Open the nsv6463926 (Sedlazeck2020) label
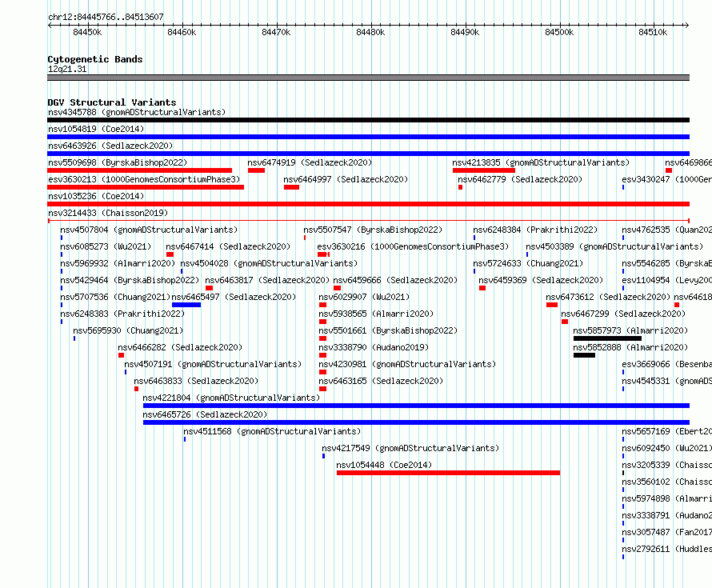 point(110,146)
